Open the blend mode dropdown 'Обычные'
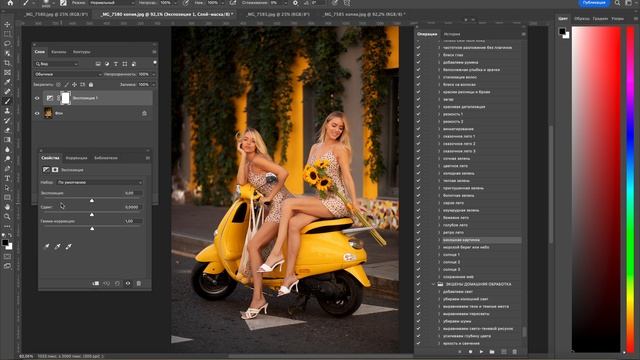The width and height of the screenshot is (640, 360). [x=68, y=74]
